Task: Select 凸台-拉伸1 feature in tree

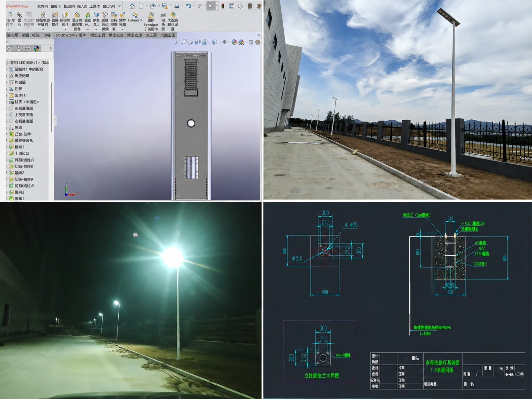Action: pos(21,134)
